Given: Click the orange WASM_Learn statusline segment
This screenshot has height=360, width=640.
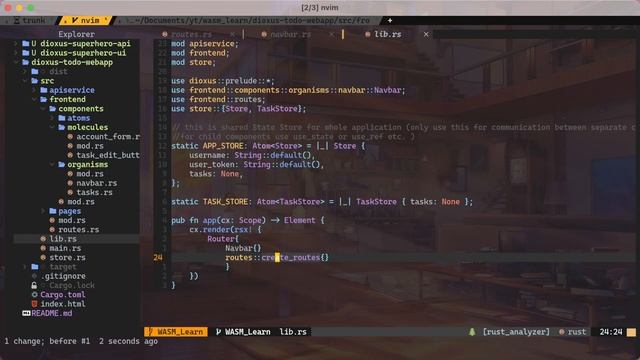Looking at the screenshot, I should tap(176, 332).
